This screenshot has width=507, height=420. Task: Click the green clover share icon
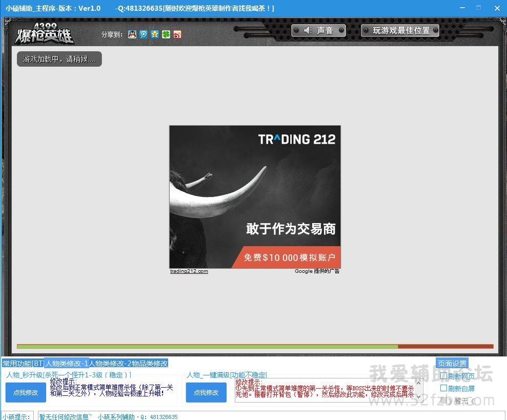coord(166,34)
